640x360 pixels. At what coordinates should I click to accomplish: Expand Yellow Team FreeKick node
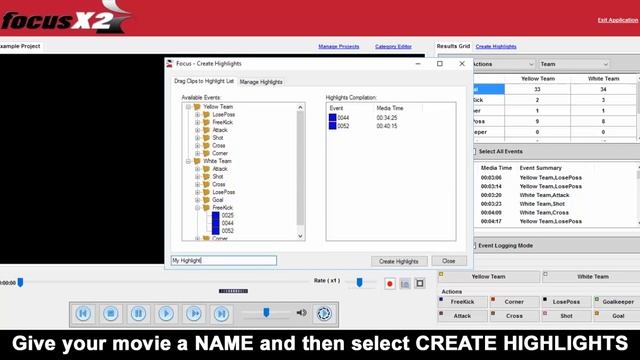pyautogui.click(x=198, y=122)
